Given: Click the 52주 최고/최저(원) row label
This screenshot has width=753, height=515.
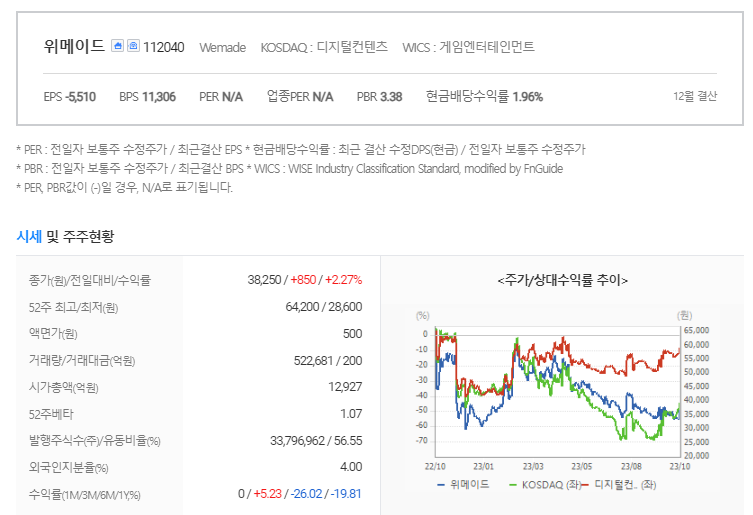Looking at the screenshot, I should click(73, 307).
